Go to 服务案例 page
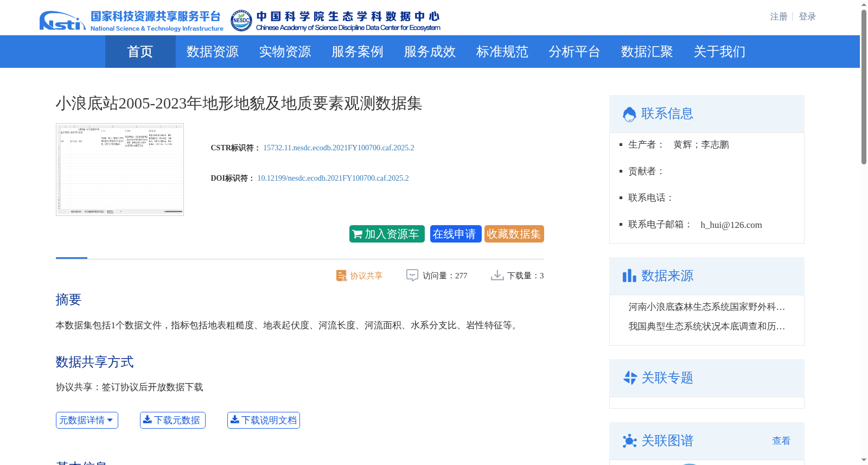Screen dimensions: 868x465 click(x=358, y=52)
